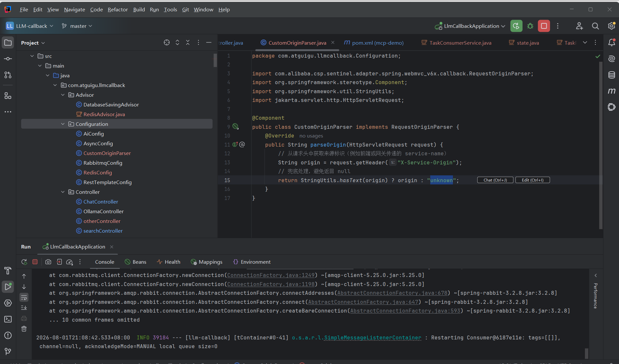The width and height of the screenshot is (619, 364).
Task: Open the Structure tool window
Action: click(8, 96)
